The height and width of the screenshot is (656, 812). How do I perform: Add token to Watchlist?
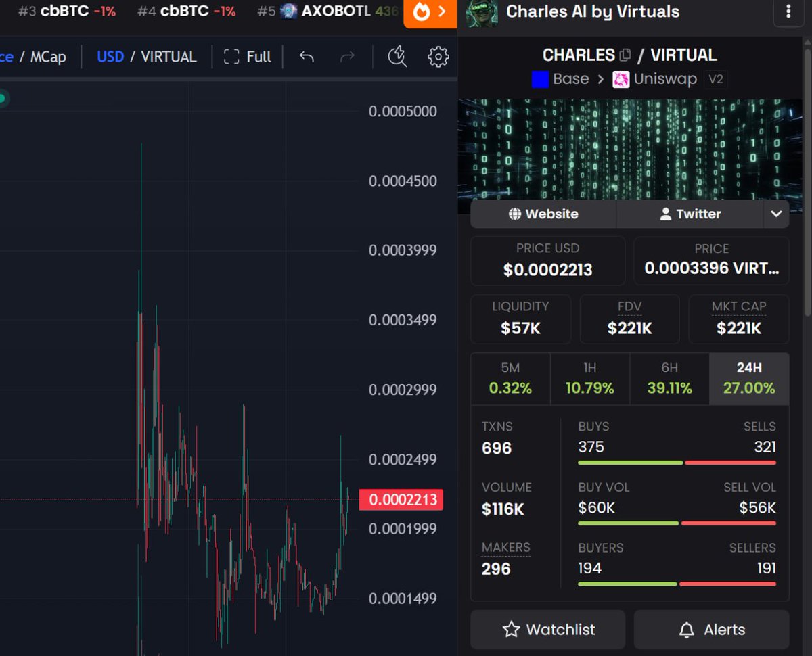tap(547, 630)
